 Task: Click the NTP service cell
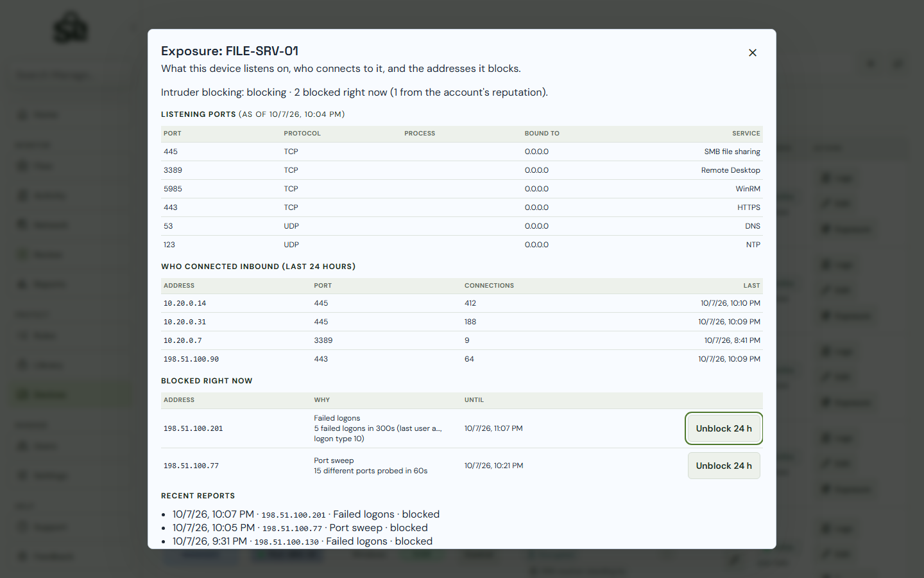pos(753,245)
